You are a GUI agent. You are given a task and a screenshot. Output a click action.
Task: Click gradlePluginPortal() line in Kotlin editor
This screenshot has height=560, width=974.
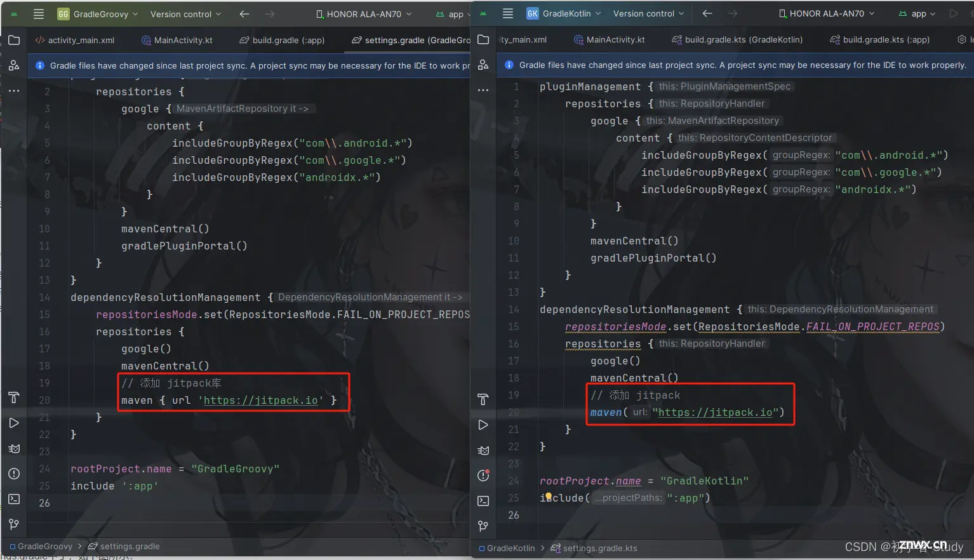(x=653, y=258)
